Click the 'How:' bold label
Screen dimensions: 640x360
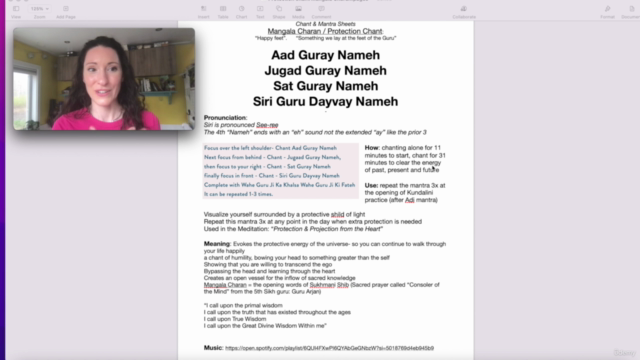coord(372,148)
